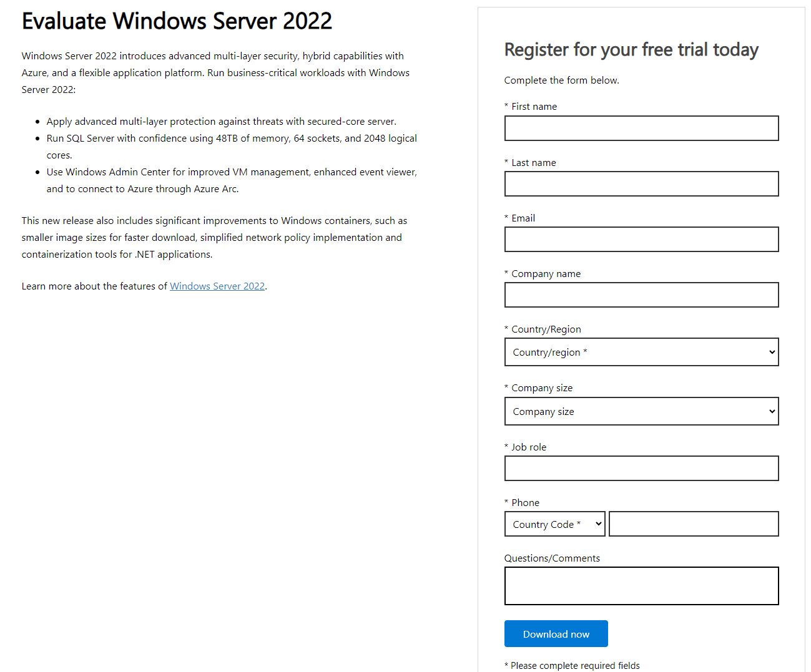This screenshot has width=811, height=672.
Task: Select the Email input field
Action: click(641, 240)
